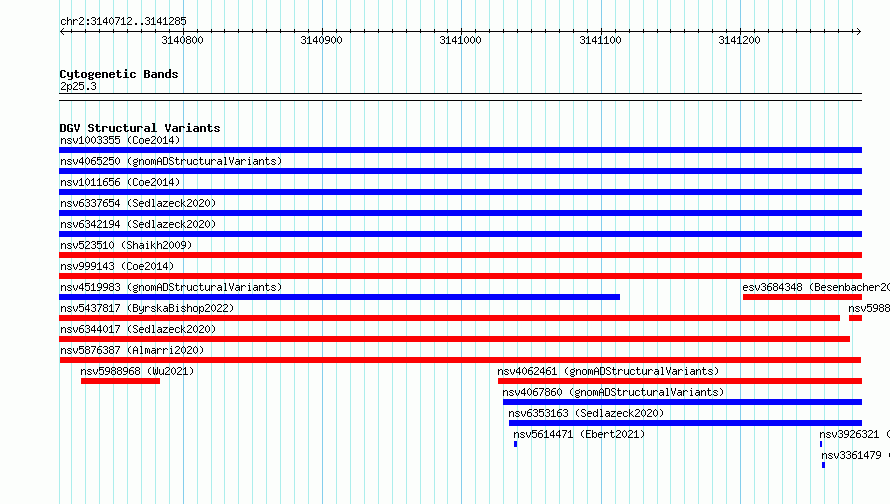Select the blue bar under nsv1003355

point(460,150)
